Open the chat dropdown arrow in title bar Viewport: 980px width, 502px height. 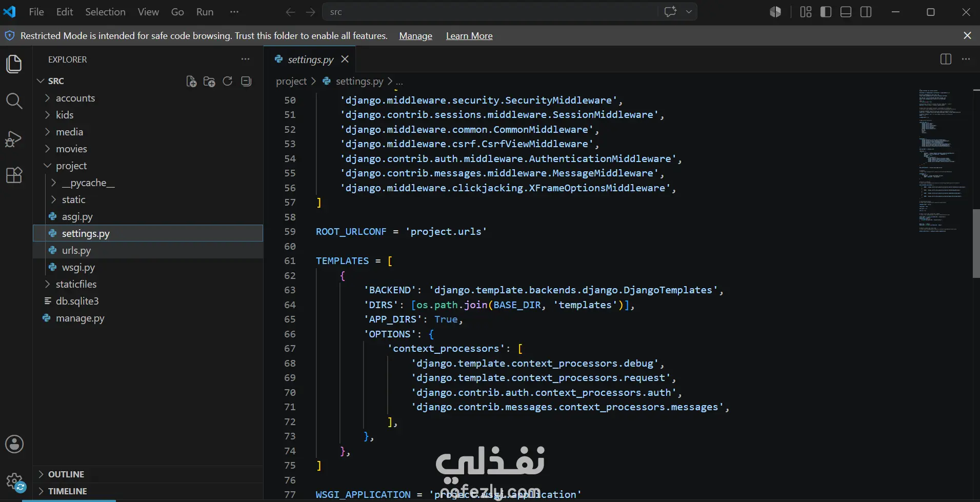tap(689, 12)
